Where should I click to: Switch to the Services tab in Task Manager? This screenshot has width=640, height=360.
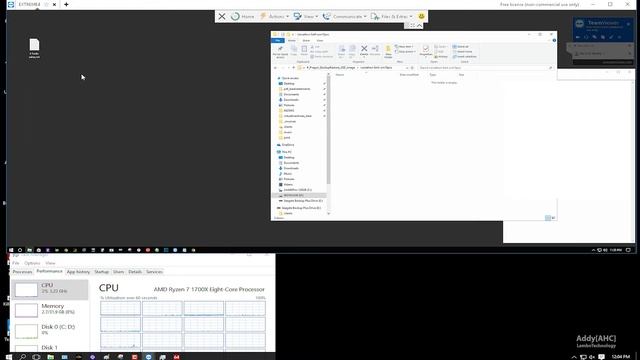(154, 271)
